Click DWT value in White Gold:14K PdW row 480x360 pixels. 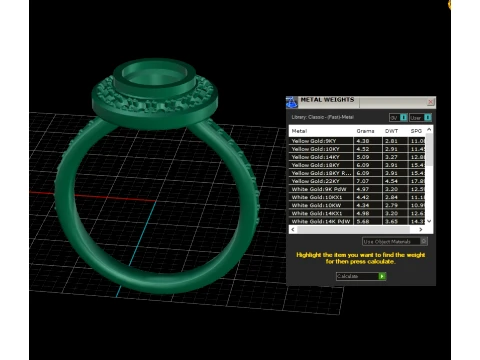coord(391,221)
